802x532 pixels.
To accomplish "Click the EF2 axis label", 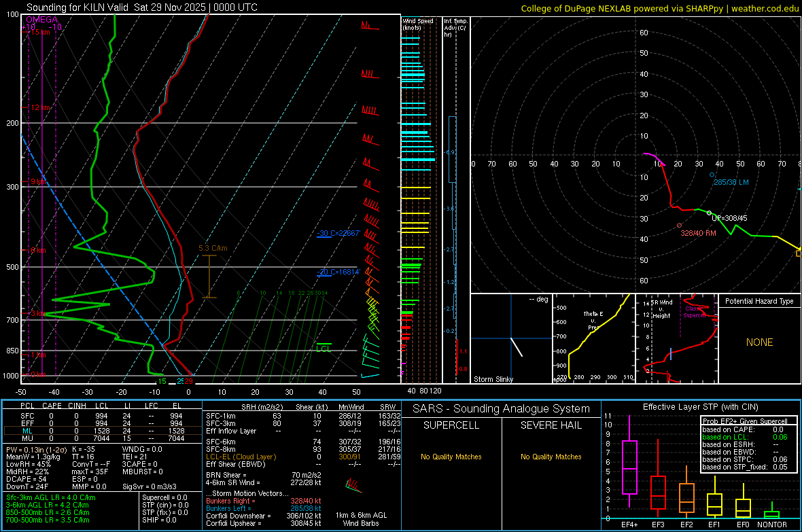I will pyautogui.click(x=686, y=525).
